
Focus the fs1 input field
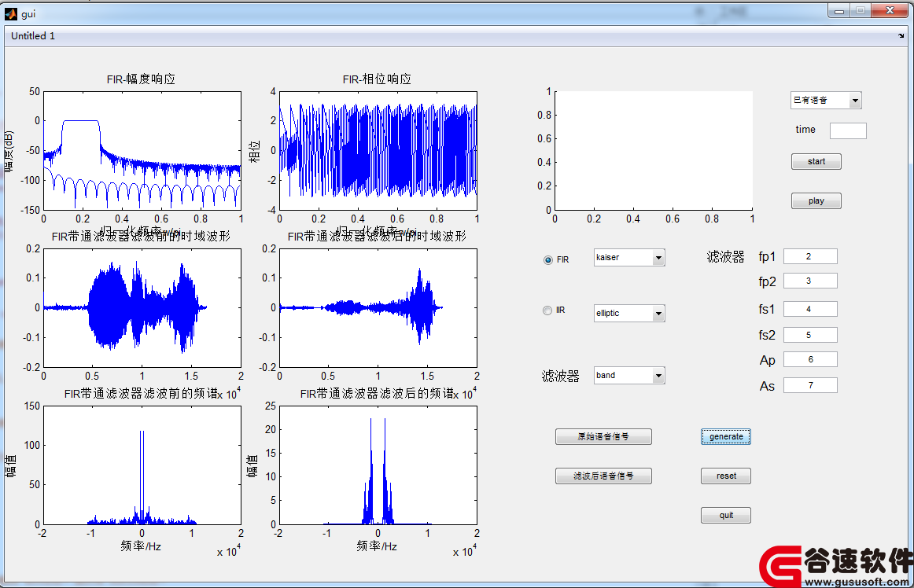(810, 309)
